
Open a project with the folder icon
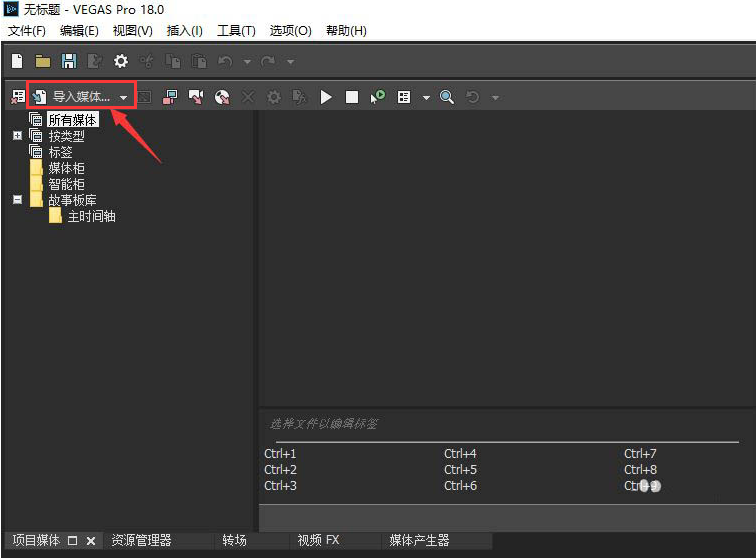[43, 61]
